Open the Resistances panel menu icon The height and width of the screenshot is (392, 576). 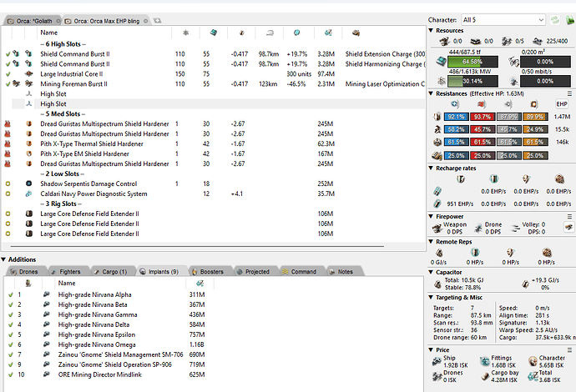tap(570, 93)
